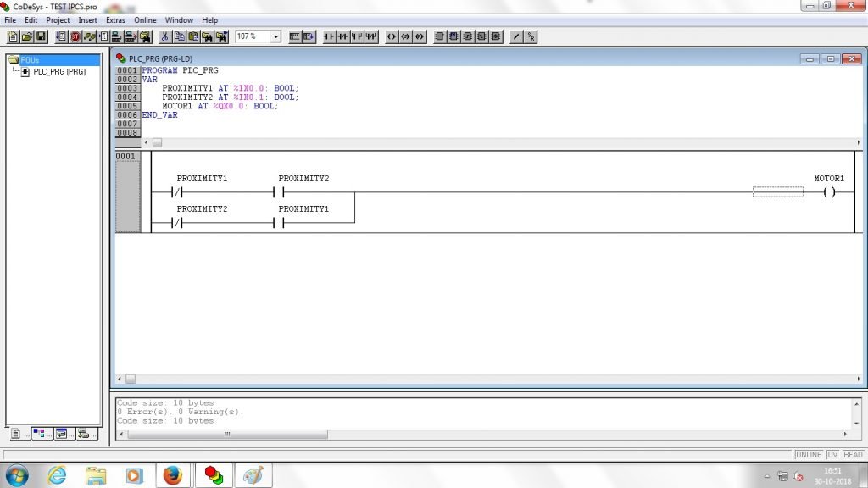Open the Online menu
Viewport: 868px width, 488px height.
[x=145, y=19]
